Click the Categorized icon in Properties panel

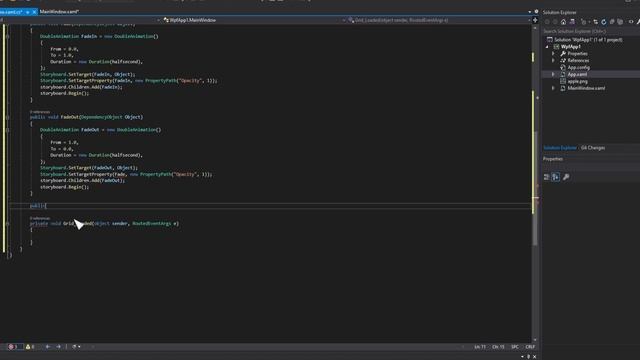pos(547,177)
